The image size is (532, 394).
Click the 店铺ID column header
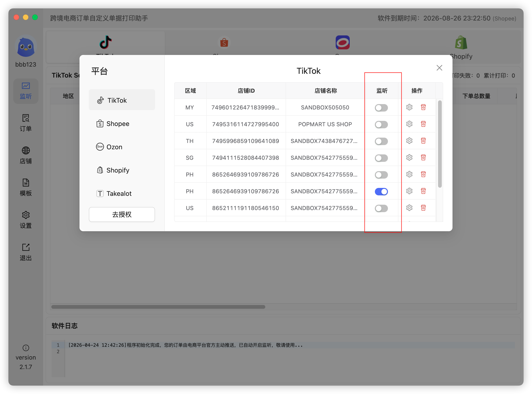[246, 91]
